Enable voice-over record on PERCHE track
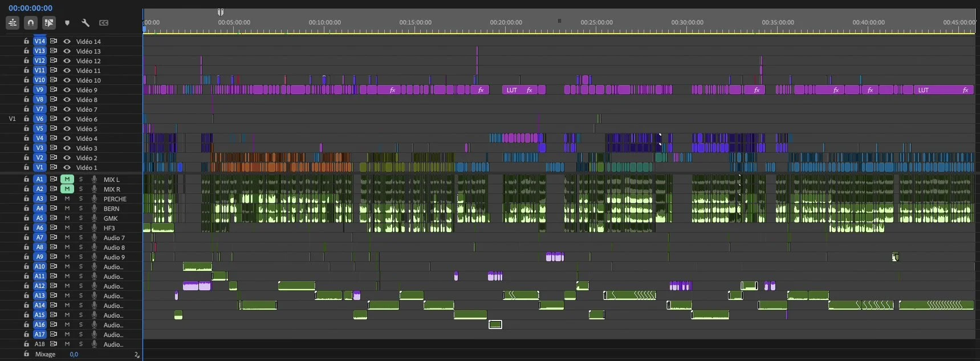This screenshot has width=980, height=361. tap(94, 198)
